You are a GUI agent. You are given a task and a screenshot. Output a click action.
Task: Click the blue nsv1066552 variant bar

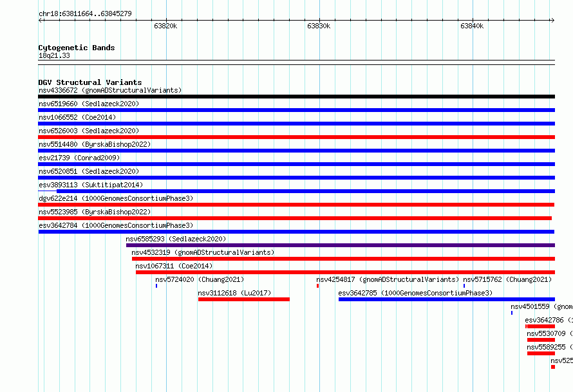(x=296, y=124)
